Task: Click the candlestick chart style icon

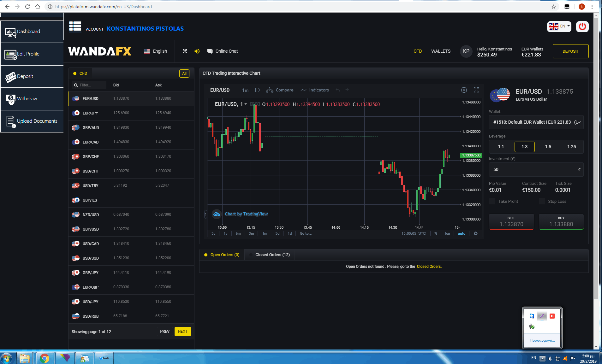Action: (257, 90)
